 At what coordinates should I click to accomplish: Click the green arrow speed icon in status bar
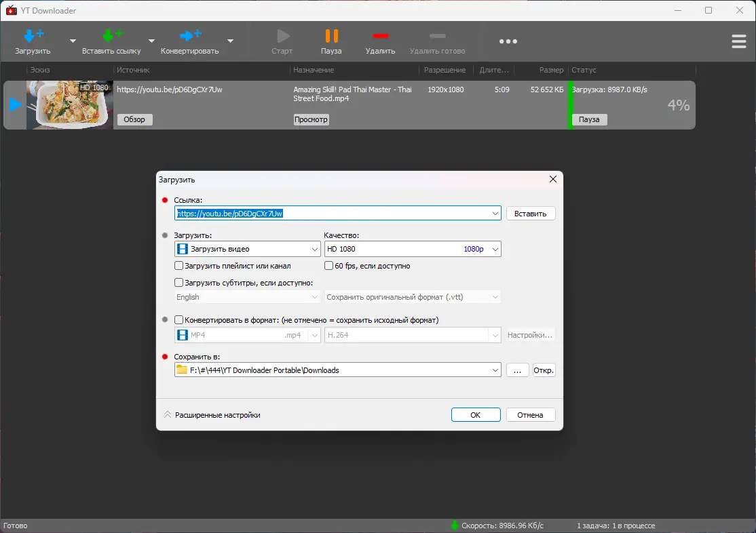click(x=455, y=526)
